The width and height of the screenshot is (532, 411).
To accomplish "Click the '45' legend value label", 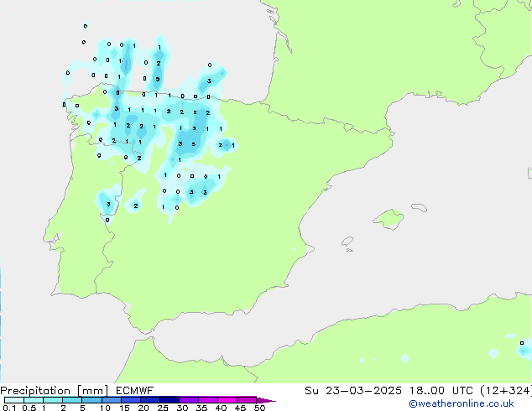I will click(x=240, y=408).
